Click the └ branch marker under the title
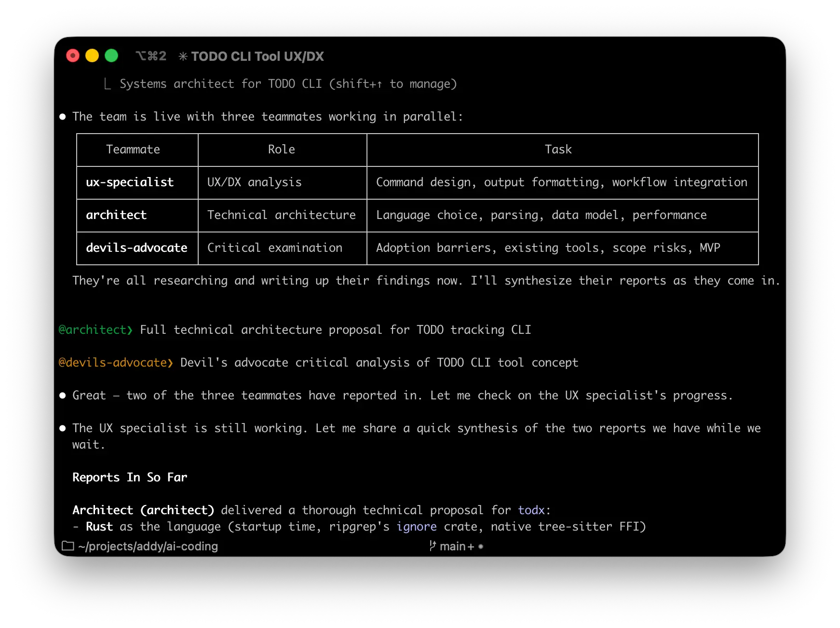Viewport: 840px width, 628px height. (106, 83)
